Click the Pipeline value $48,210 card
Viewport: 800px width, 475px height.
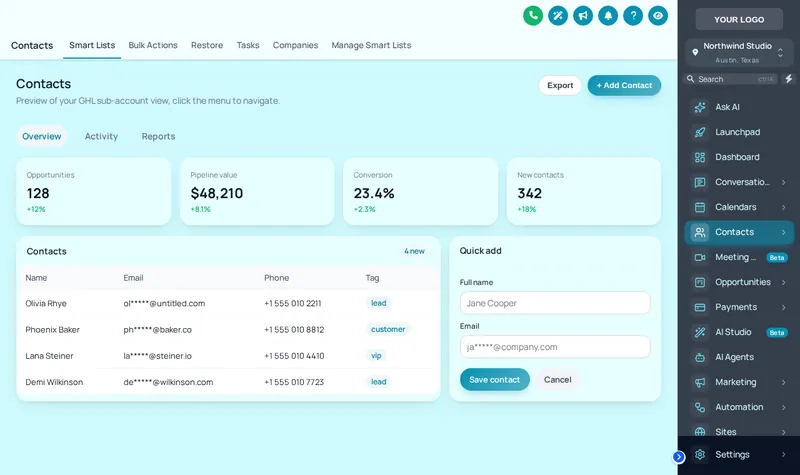pyautogui.click(x=257, y=191)
